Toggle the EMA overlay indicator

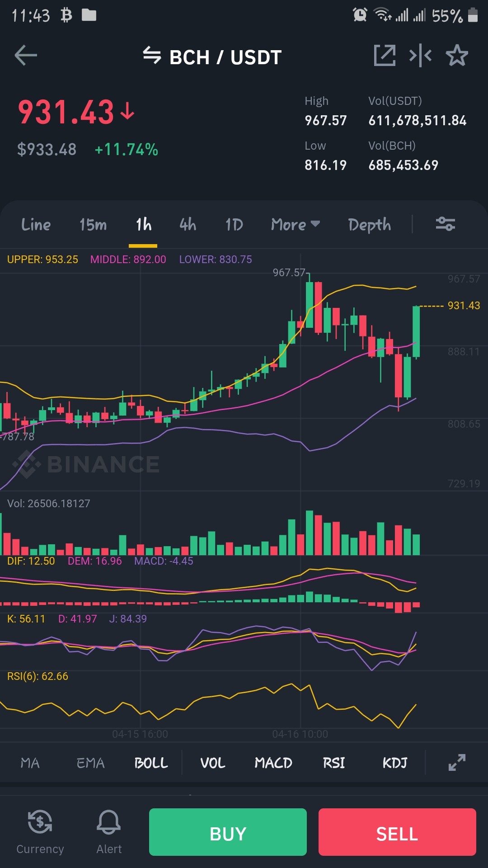click(90, 763)
